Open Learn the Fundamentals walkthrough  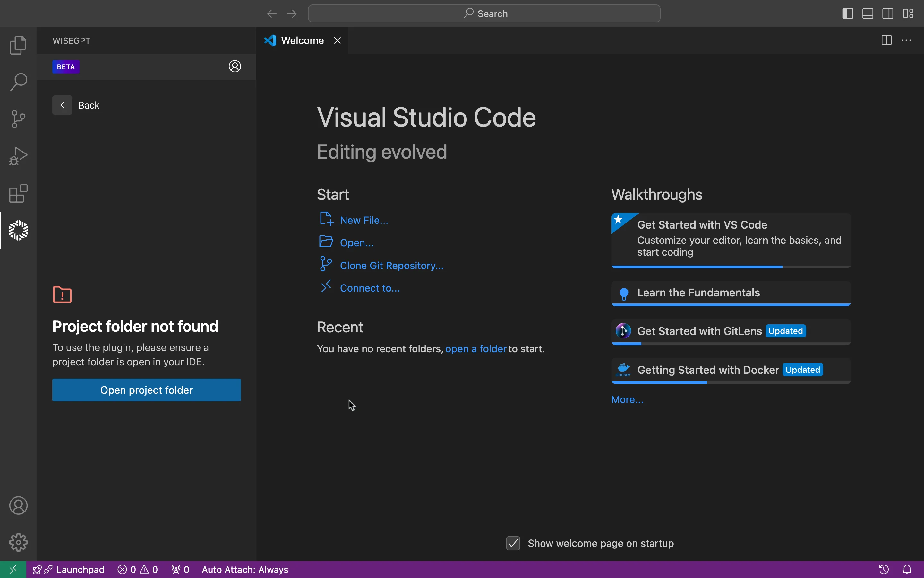(x=731, y=293)
